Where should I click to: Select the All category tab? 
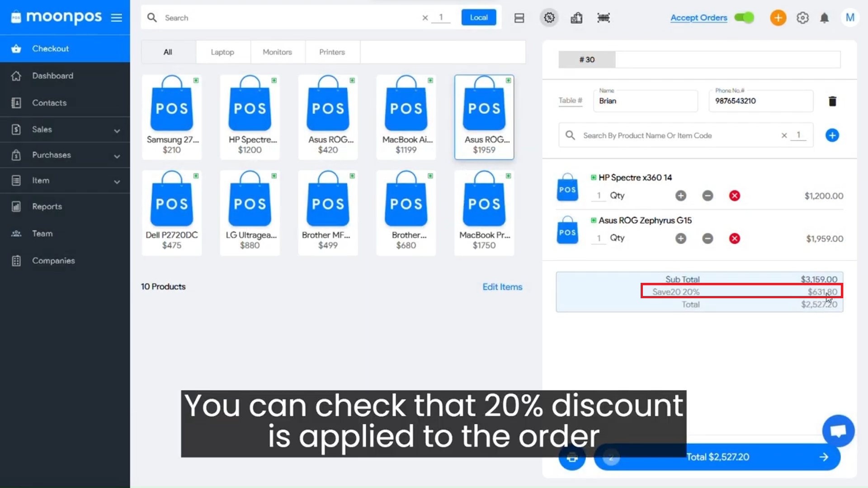tap(168, 52)
